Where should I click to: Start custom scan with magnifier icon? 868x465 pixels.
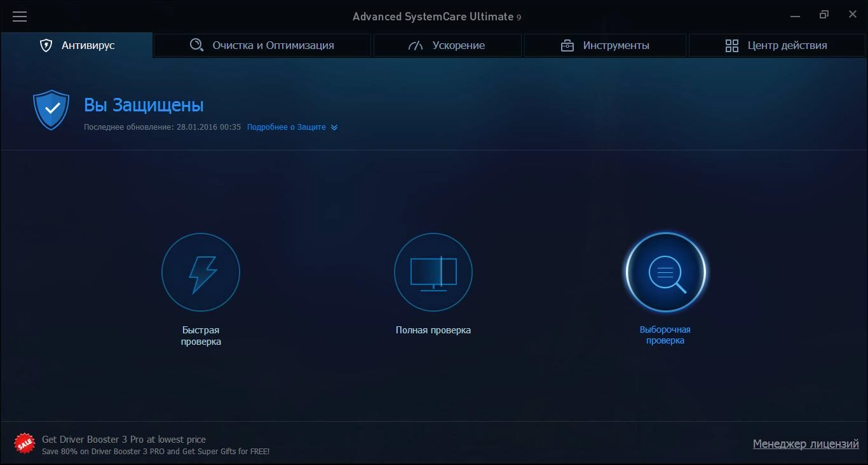pos(665,272)
